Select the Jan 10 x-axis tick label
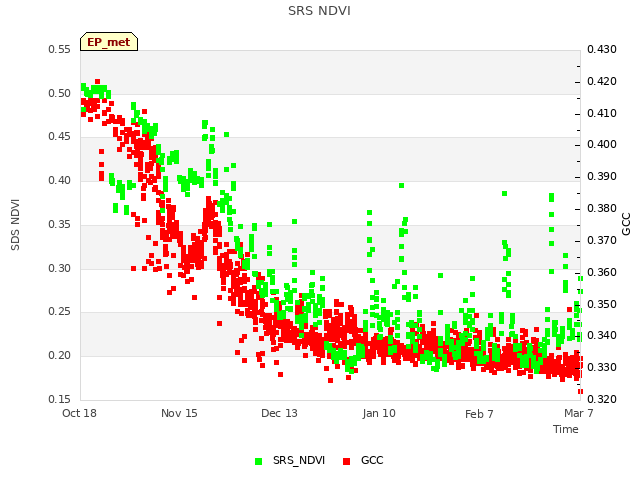This screenshot has height=480, width=640. (x=379, y=413)
